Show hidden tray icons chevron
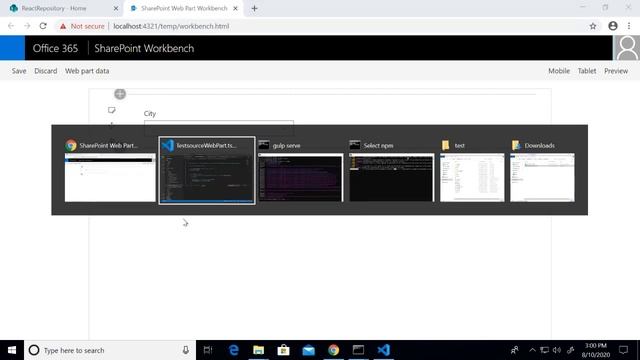 pos(532,350)
